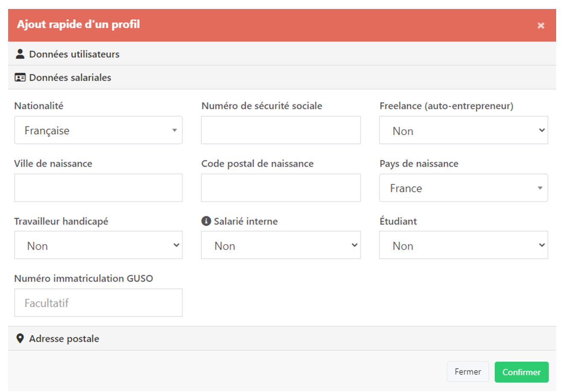The height and width of the screenshot is (392, 566).
Task: Click the ID card icon beside Données salariales
Action: click(x=20, y=77)
